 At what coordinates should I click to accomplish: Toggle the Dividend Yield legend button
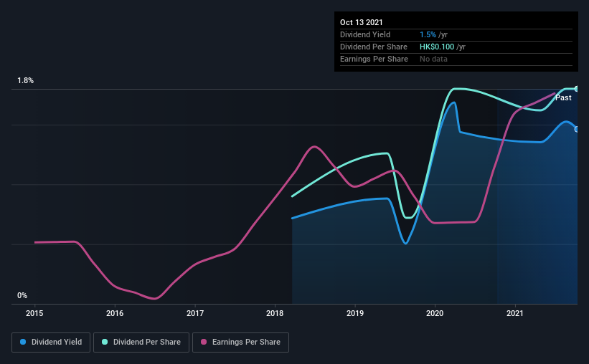pos(51,343)
